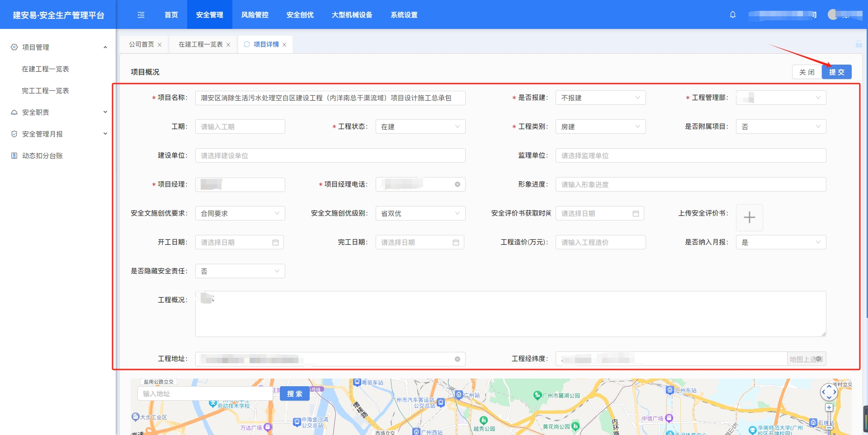
Task: Toggle the sidebar collapse menu icon
Action: point(141,15)
